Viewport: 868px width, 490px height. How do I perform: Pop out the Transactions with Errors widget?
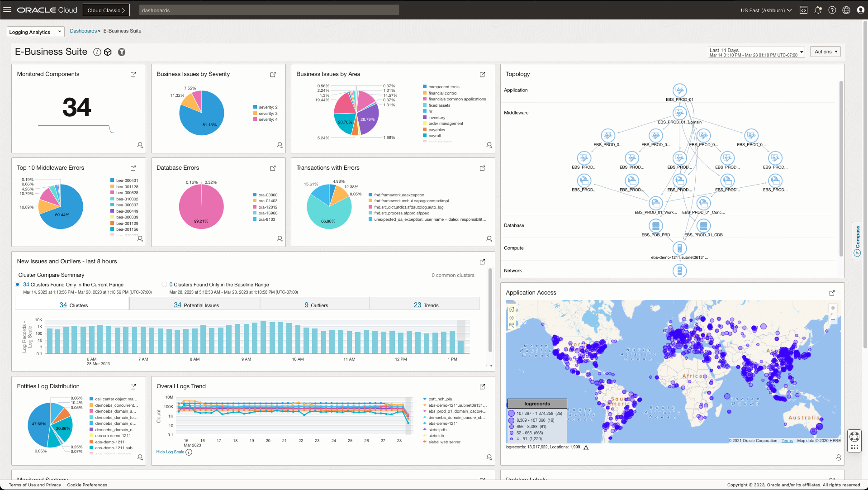click(x=483, y=168)
